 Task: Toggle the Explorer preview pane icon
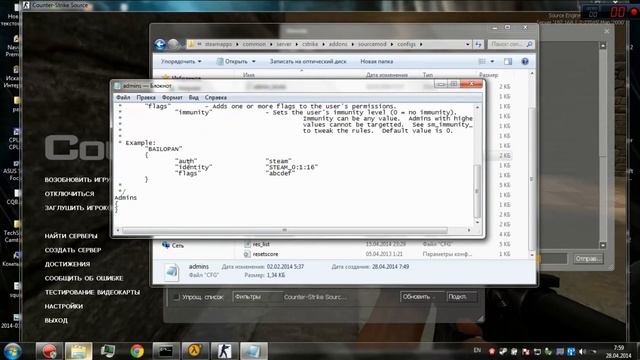[508, 62]
